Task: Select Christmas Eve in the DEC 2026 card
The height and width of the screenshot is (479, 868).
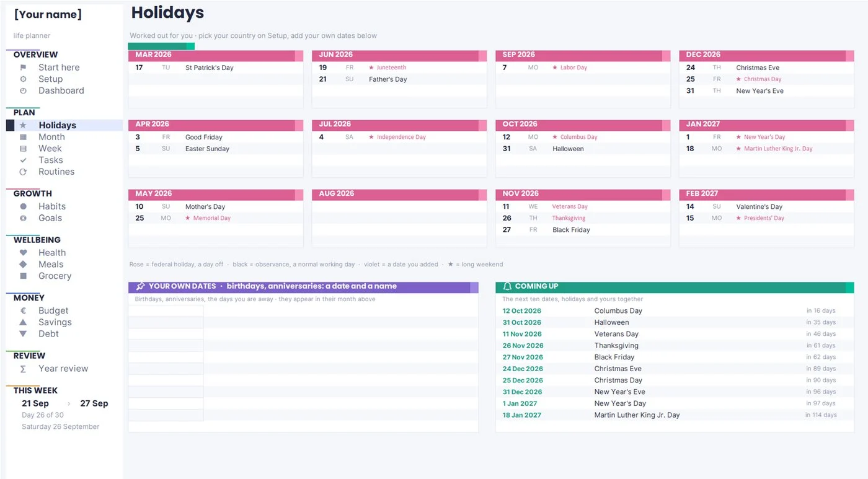Action: click(758, 68)
